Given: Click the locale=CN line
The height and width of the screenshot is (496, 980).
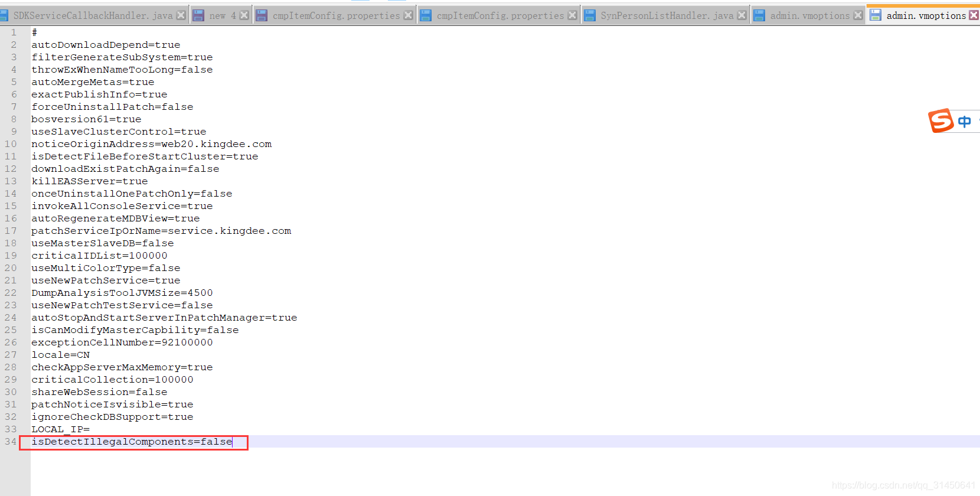Looking at the screenshot, I should pyautogui.click(x=60, y=355).
